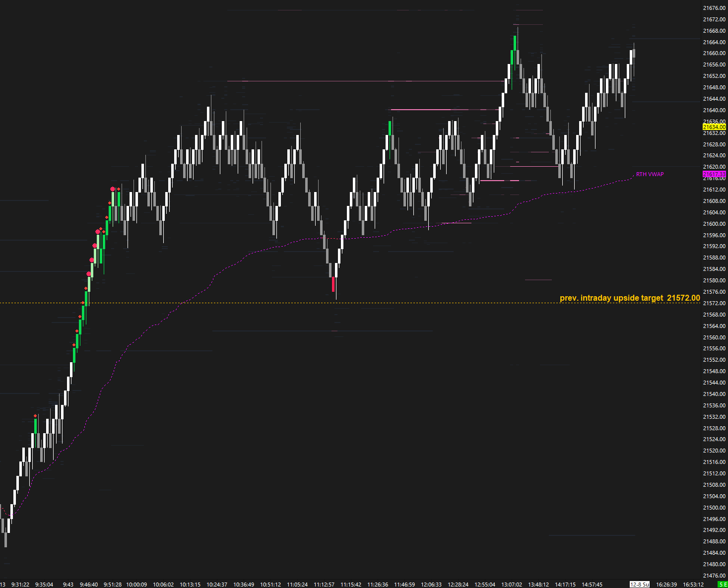728x588 pixels.
Task: Click the 21600.00 price axis label
Action: (714, 224)
